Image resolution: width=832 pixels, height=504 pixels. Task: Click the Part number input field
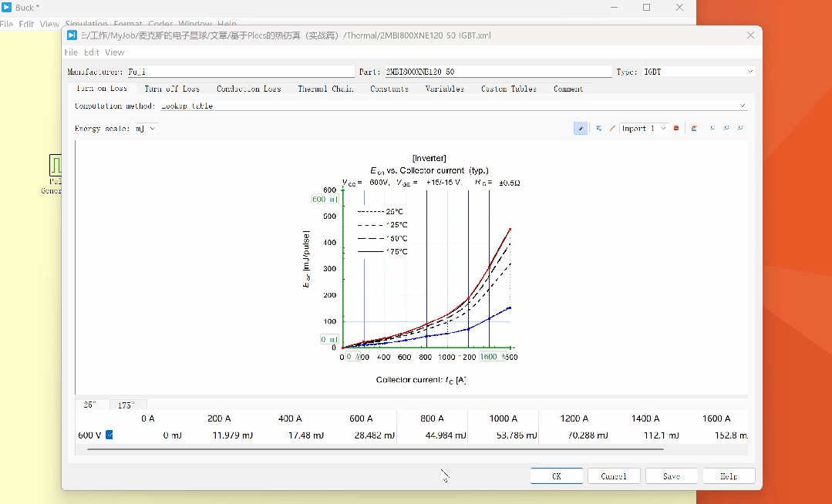click(x=498, y=72)
